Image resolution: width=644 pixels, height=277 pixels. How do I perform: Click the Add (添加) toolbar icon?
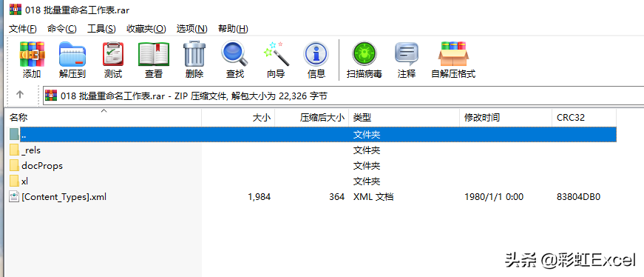[32, 54]
